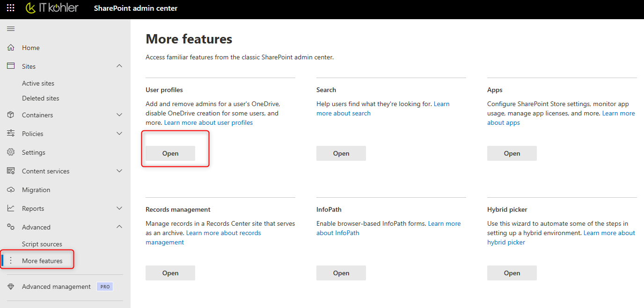Collapse navigation with hamburger icon
The image size is (644, 308).
tap(11, 29)
